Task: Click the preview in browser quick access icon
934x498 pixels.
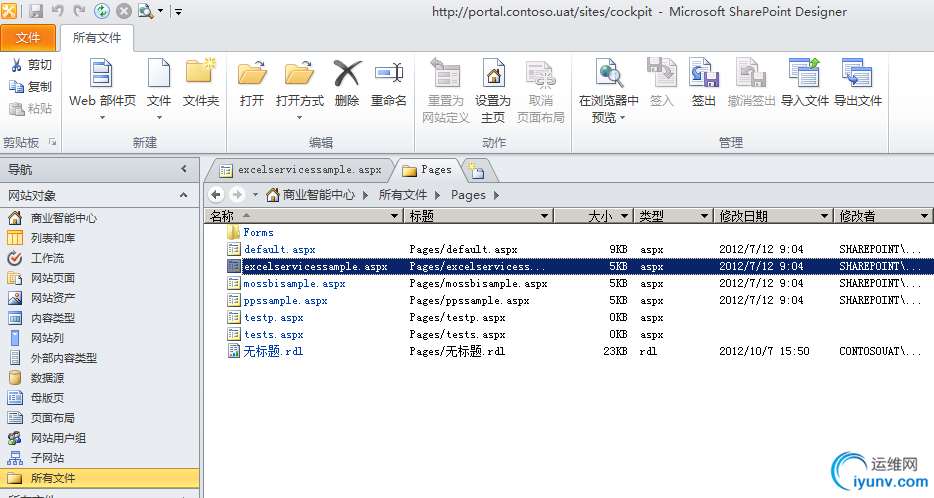Action: coord(145,11)
